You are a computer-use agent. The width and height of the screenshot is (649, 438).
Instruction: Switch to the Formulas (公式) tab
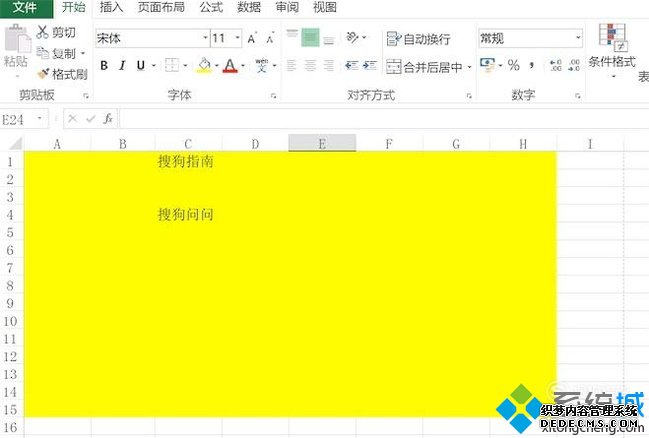click(x=211, y=7)
